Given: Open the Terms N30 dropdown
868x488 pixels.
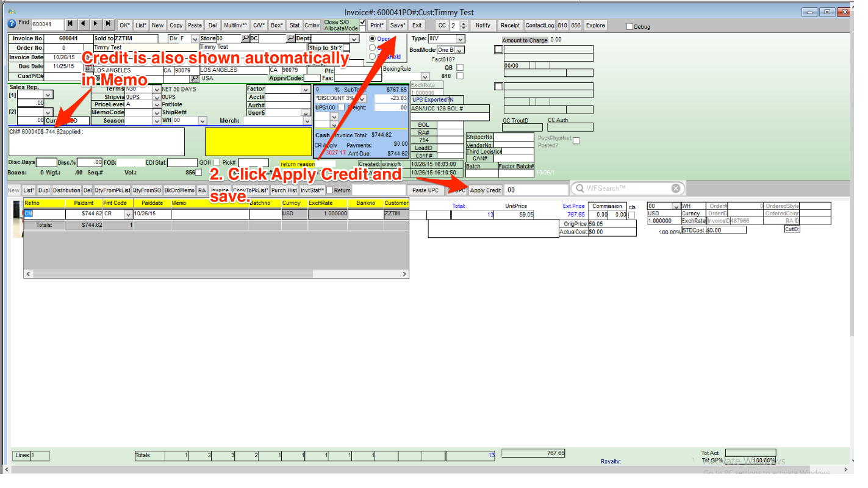Looking at the screenshot, I should click(x=156, y=89).
